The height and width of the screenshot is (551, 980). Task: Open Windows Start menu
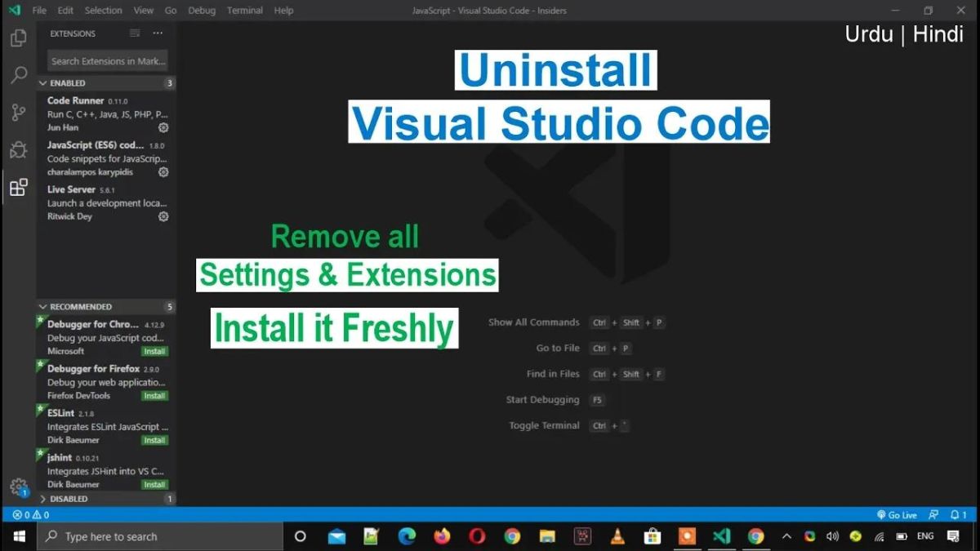(x=19, y=536)
